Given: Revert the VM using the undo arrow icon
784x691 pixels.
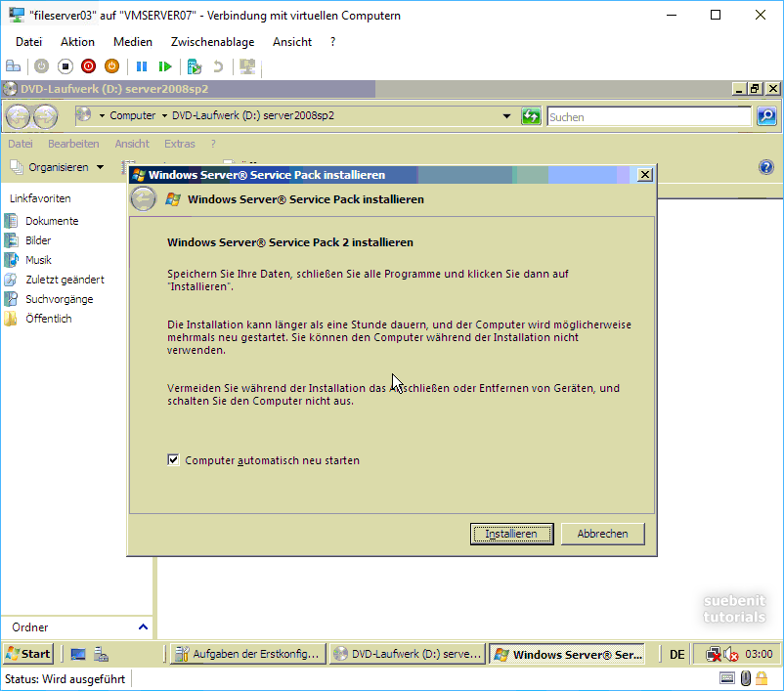Looking at the screenshot, I should (x=218, y=66).
